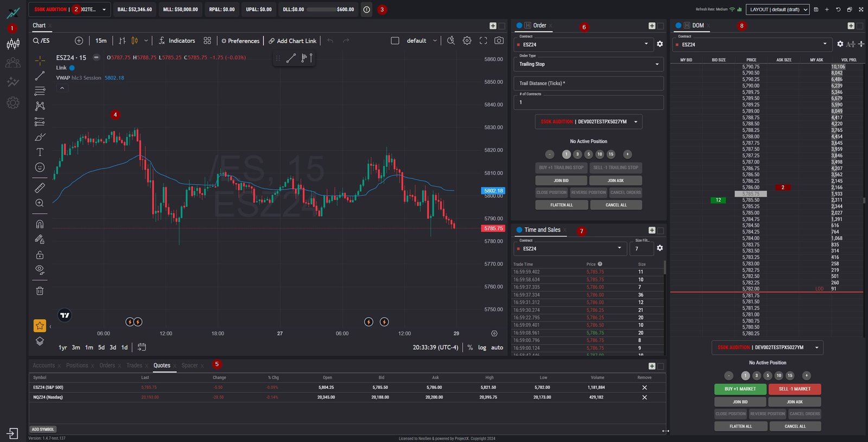Open the Order Type Trailing Stop dropdown
868x442 pixels.
pos(589,64)
